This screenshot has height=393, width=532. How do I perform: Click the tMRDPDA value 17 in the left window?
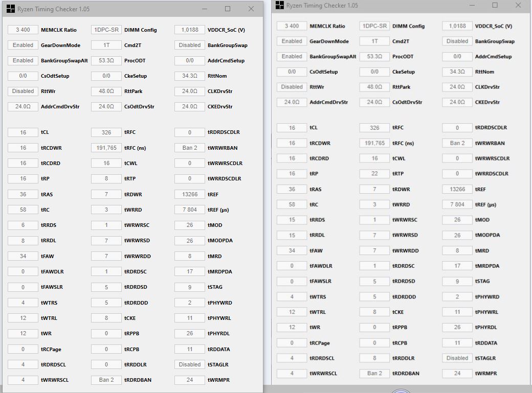point(190,271)
